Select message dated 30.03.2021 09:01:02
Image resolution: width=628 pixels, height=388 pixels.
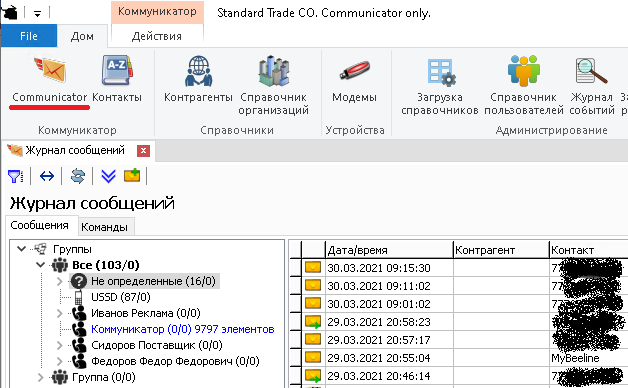tap(378, 304)
